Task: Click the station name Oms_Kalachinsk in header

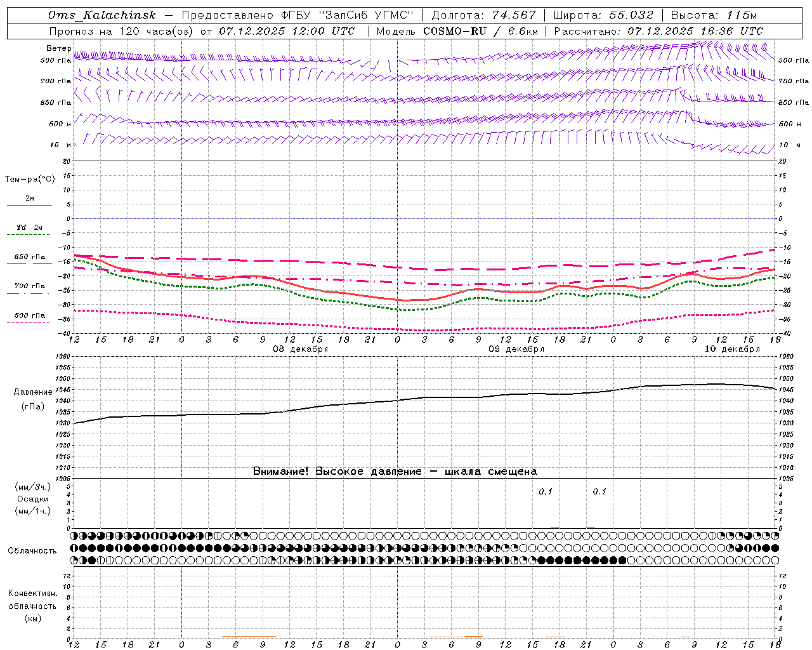Action: point(102,15)
